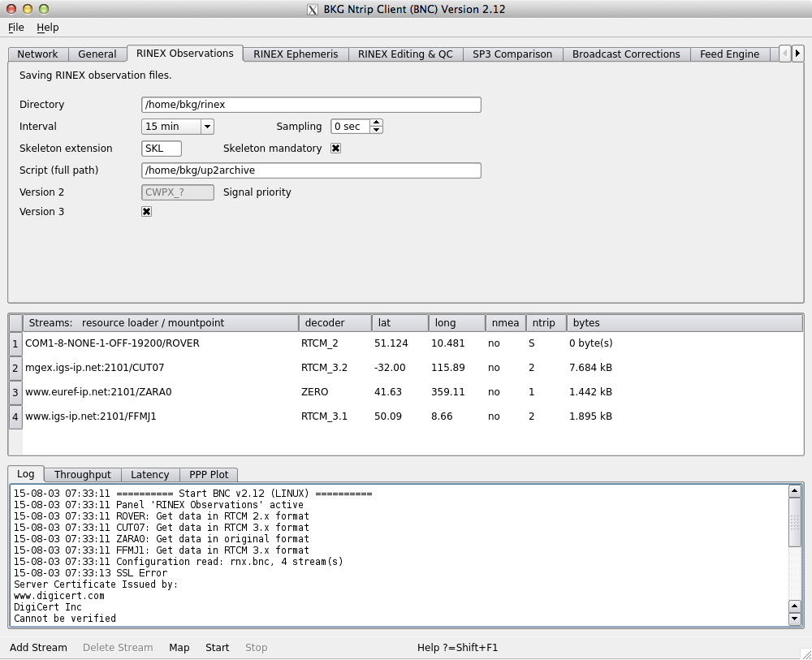Open the File menu

click(x=16, y=28)
